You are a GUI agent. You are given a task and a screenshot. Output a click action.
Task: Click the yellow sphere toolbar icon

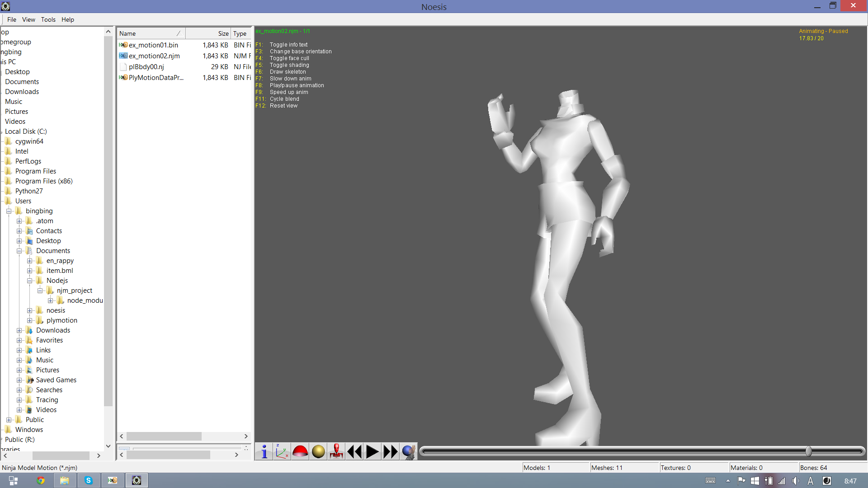[318, 451]
